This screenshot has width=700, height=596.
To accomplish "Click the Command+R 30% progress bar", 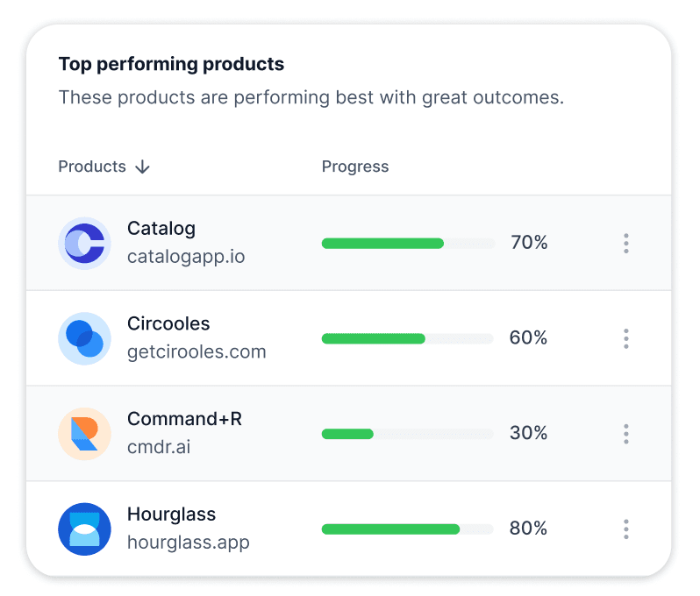I will point(407,434).
